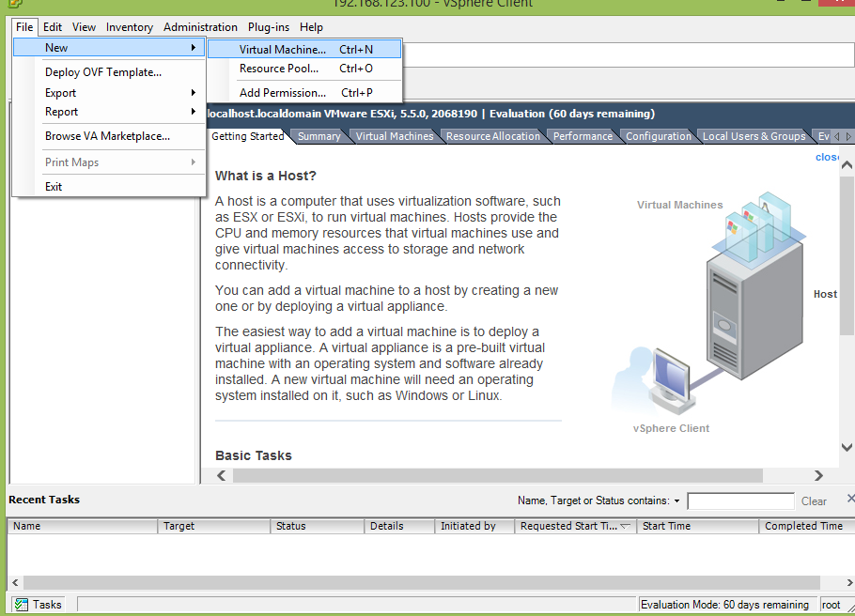Sort tasks by Details column

(x=399, y=526)
